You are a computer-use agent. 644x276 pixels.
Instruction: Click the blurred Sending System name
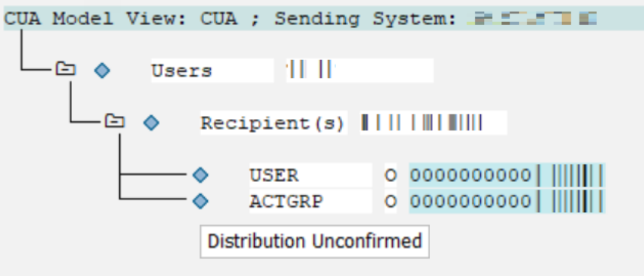click(532, 18)
